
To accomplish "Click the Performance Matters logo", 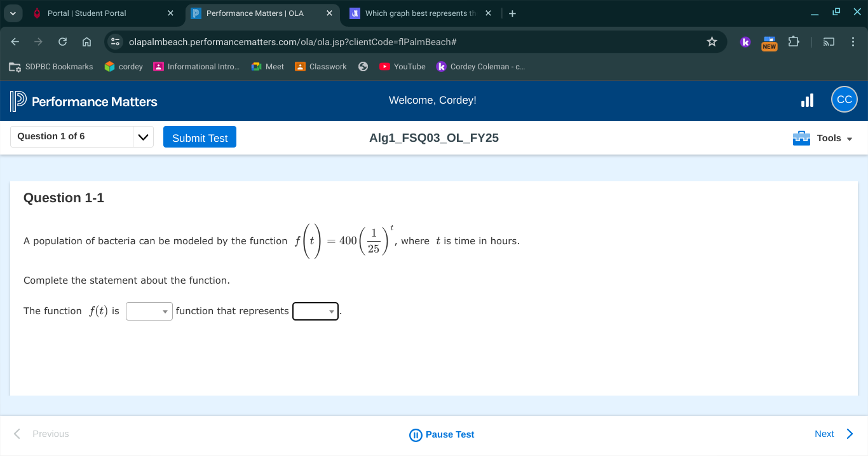I will (84, 101).
